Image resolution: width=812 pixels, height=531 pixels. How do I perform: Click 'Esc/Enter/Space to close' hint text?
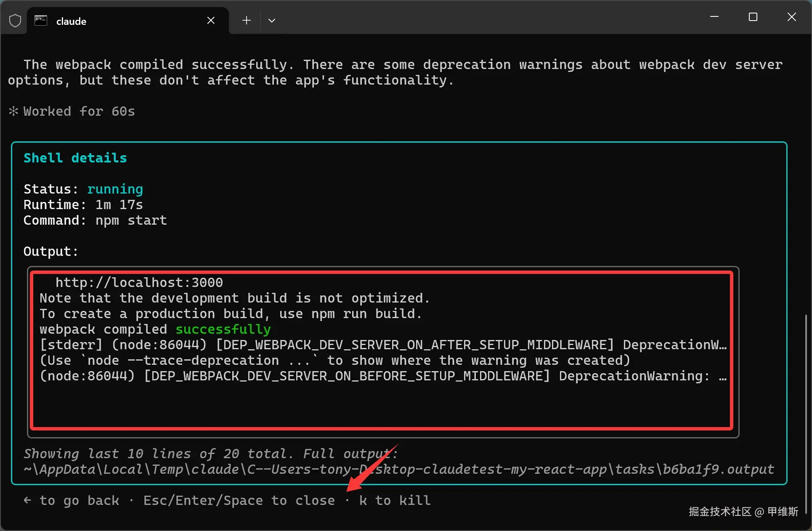point(239,500)
